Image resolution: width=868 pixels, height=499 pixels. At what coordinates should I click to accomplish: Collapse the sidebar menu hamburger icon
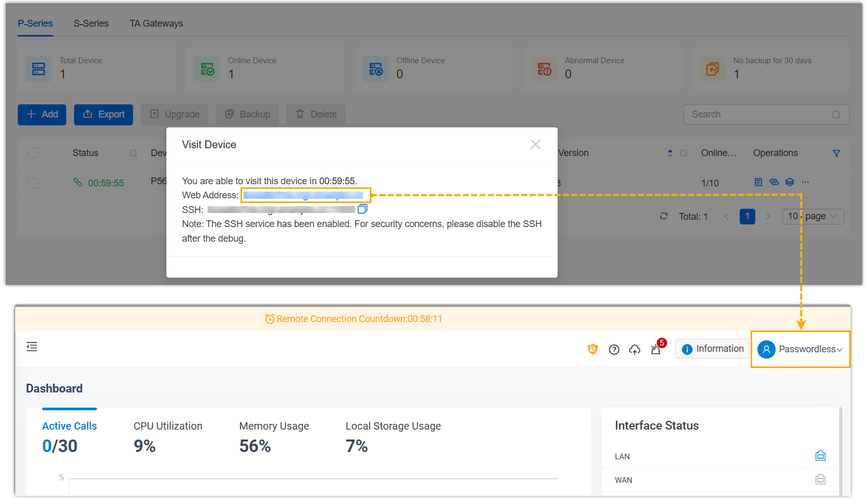point(32,347)
